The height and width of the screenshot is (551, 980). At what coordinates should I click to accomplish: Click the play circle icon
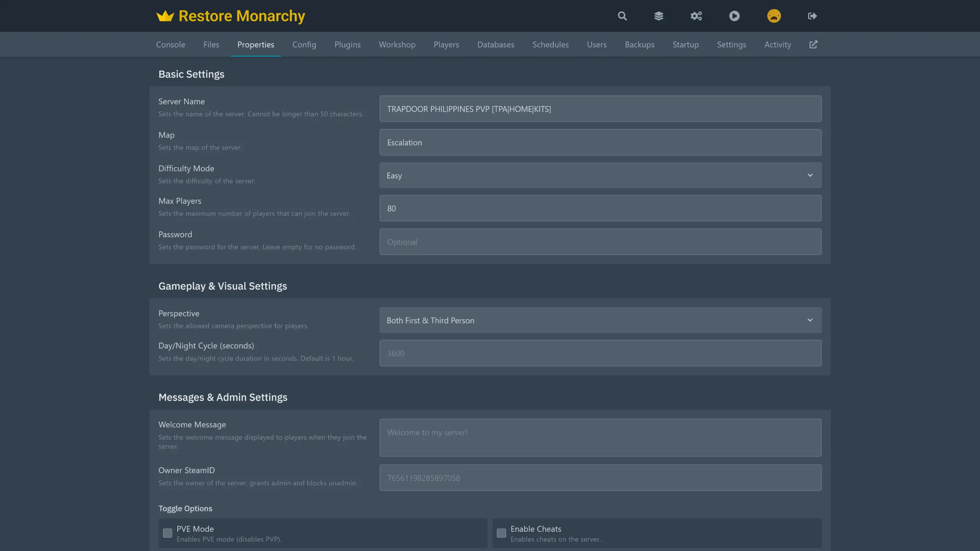734,16
